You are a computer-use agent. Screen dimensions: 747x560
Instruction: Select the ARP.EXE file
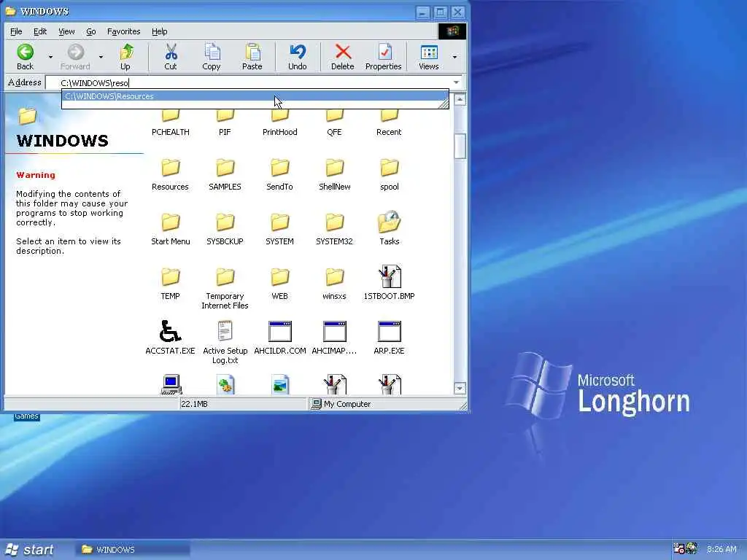(390, 338)
